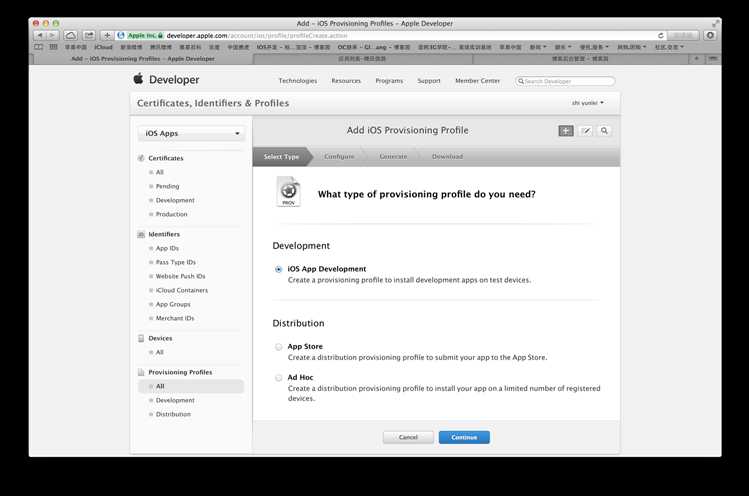Image resolution: width=749 pixels, height=496 pixels.
Task: Click the PROV provisioning file icon
Action: (289, 191)
